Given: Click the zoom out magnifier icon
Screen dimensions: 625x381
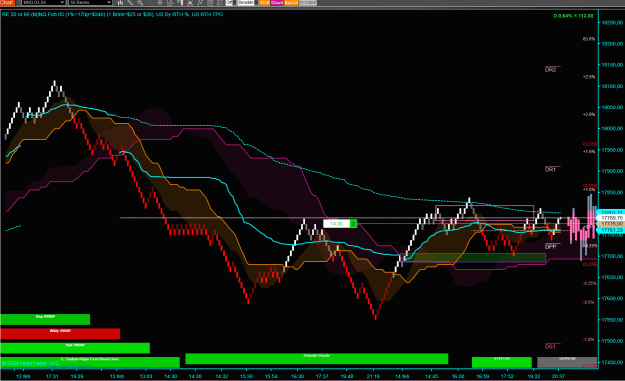Looking at the screenshot, I should [150, 2].
